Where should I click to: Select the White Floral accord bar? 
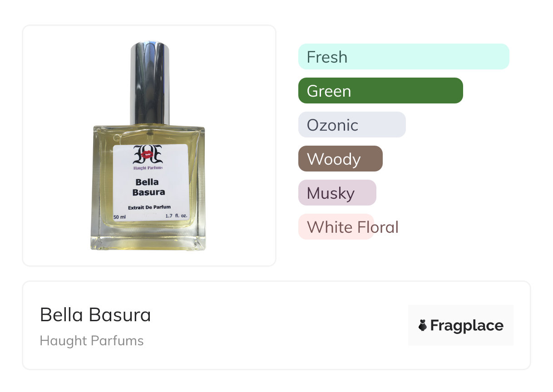click(x=336, y=227)
